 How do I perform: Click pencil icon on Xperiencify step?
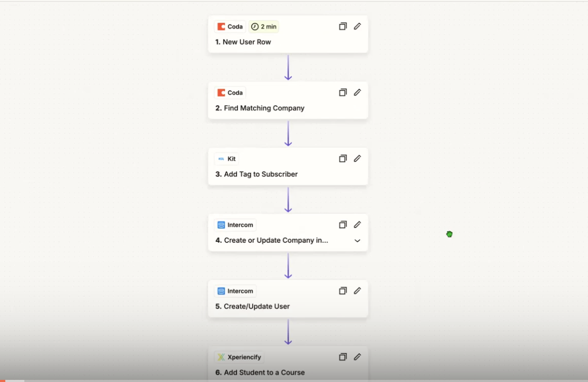tap(358, 357)
